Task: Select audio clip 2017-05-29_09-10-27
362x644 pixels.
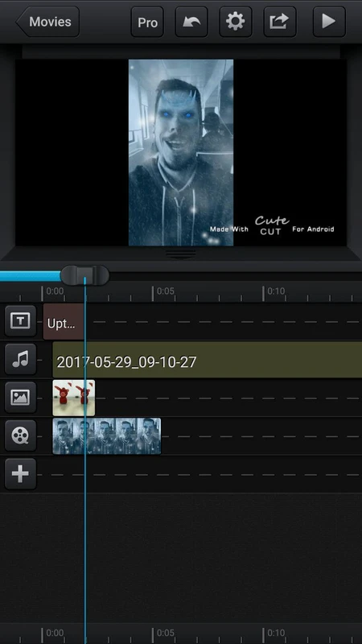Action: (208, 360)
